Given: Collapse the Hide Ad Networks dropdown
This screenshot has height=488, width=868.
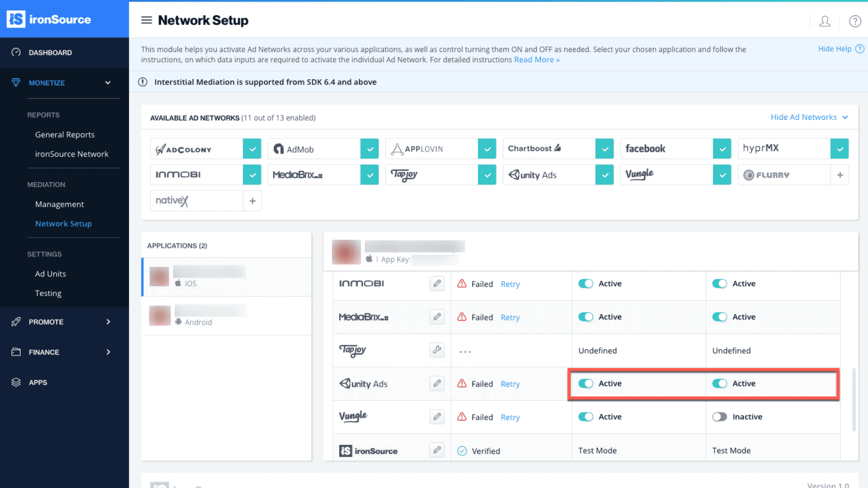Looking at the screenshot, I should coord(809,117).
